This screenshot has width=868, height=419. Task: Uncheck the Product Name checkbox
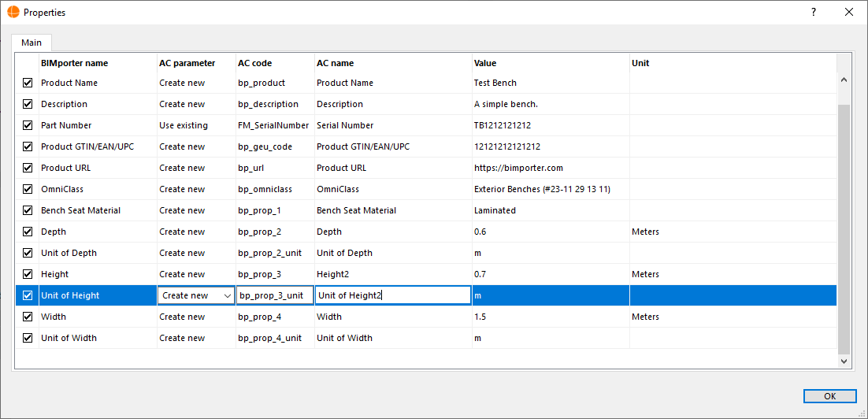(27, 83)
